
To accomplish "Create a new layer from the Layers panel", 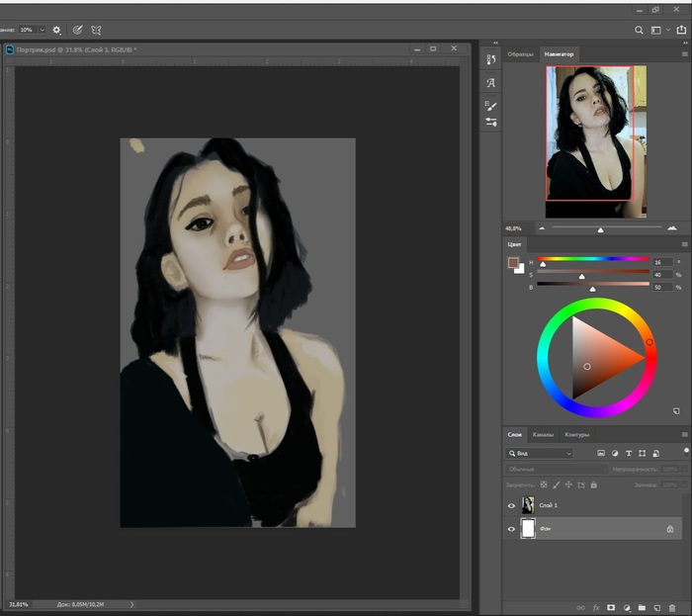I will pyautogui.click(x=656, y=607).
